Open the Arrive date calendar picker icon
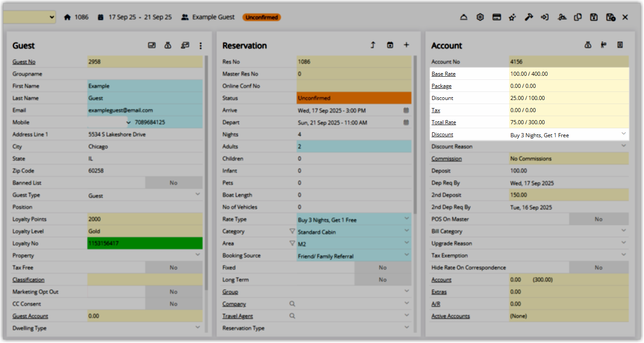This screenshot has width=644, height=343. (406, 110)
